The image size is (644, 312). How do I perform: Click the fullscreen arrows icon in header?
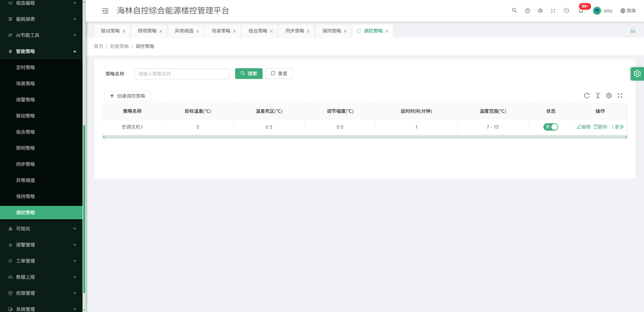coord(553,11)
